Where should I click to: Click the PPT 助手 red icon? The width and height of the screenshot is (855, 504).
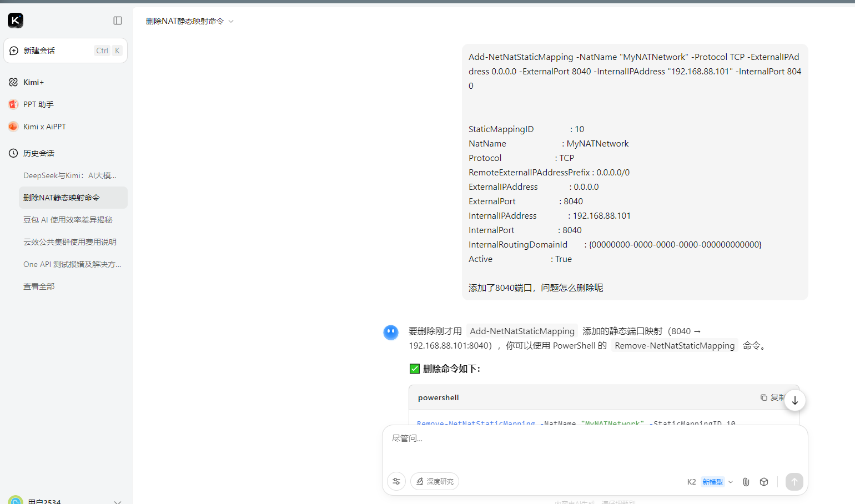click(13, 104)
